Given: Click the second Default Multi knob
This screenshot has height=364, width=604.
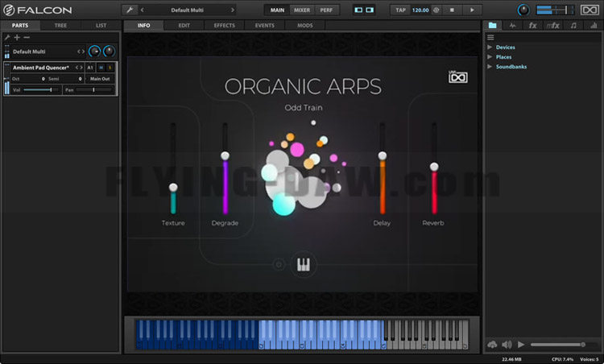Looking at the screenshot, I should 109,52.
